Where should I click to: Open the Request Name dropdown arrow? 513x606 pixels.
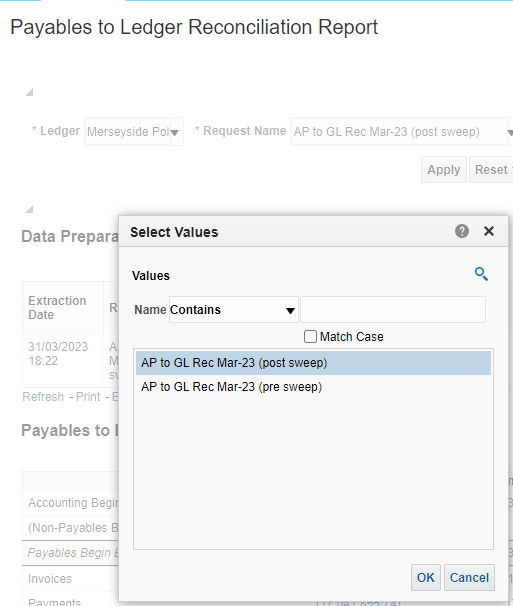coord(510,133)
